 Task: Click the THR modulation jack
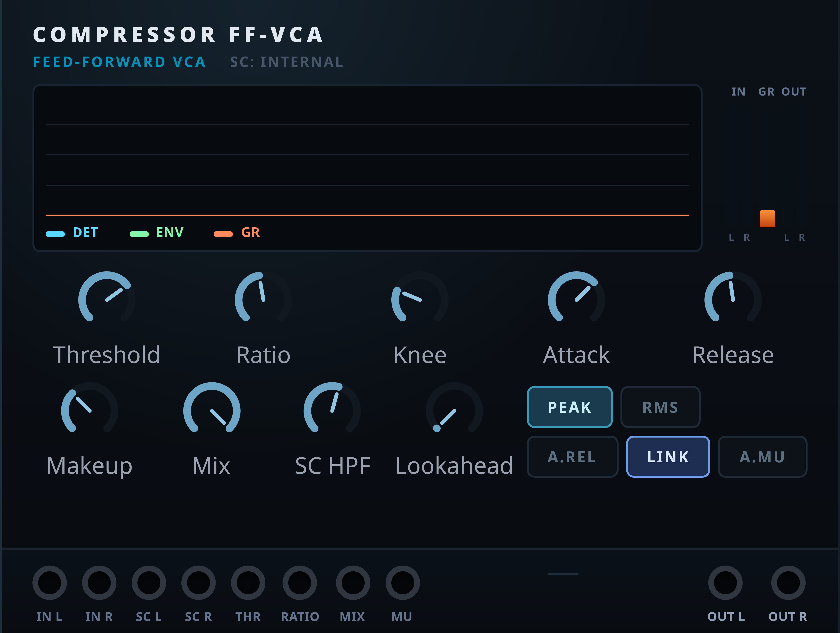248,583
